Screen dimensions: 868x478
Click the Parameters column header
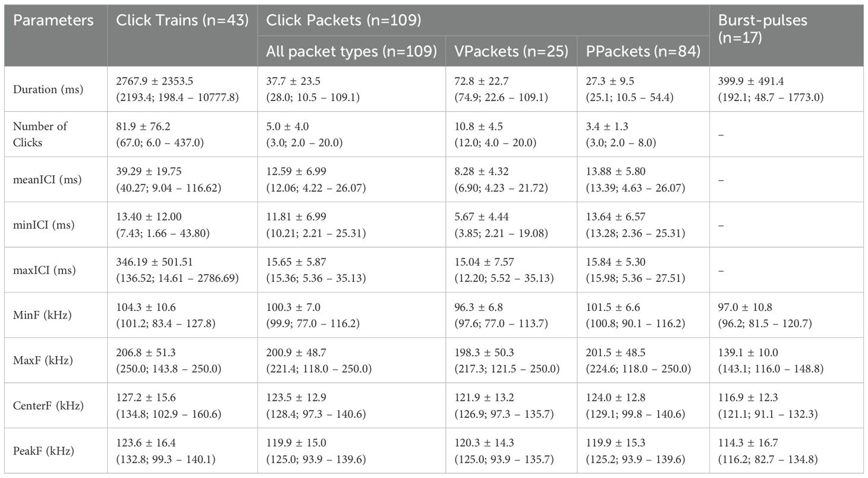pos(54,20)
